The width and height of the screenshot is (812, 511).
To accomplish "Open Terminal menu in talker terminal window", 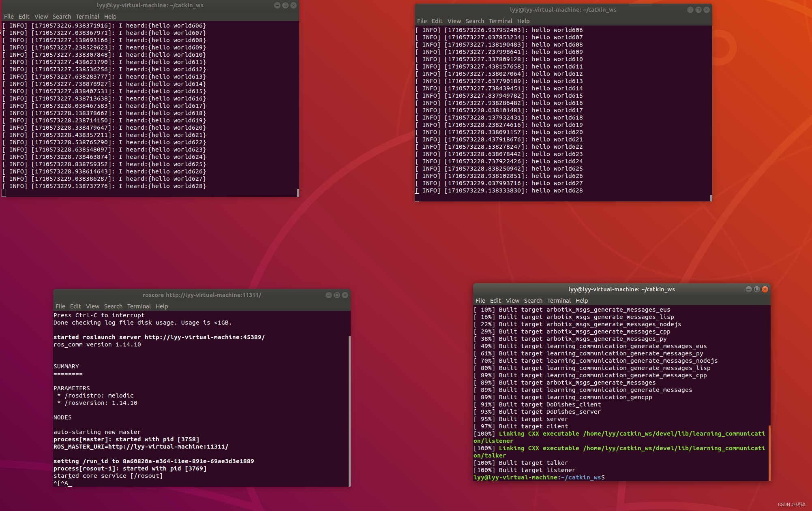I will coord(501,21).
